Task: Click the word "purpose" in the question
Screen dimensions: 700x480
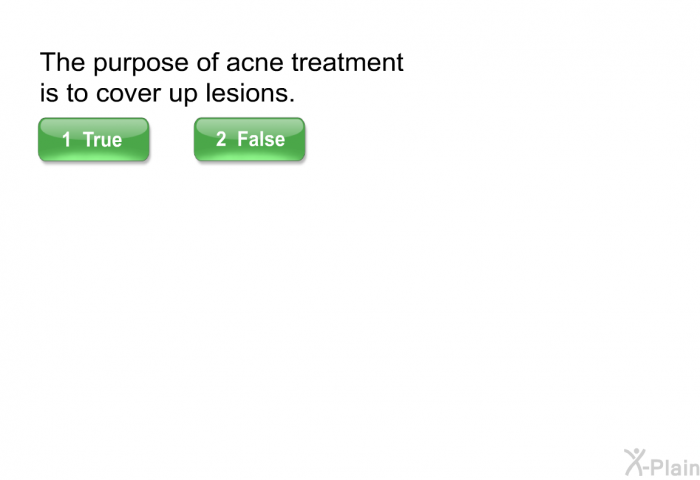Action: point(141,65)
